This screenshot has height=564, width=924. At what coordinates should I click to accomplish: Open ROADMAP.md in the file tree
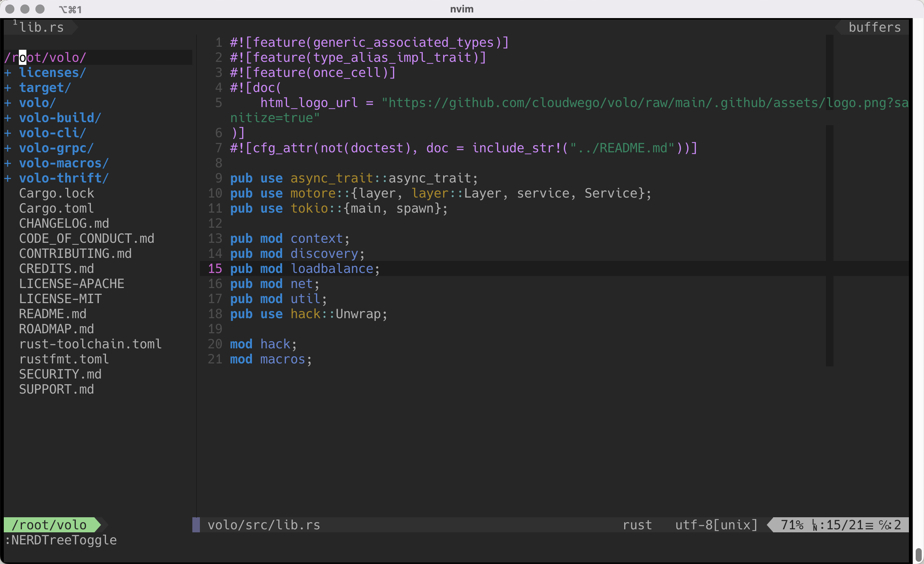[x=57, y=329]
